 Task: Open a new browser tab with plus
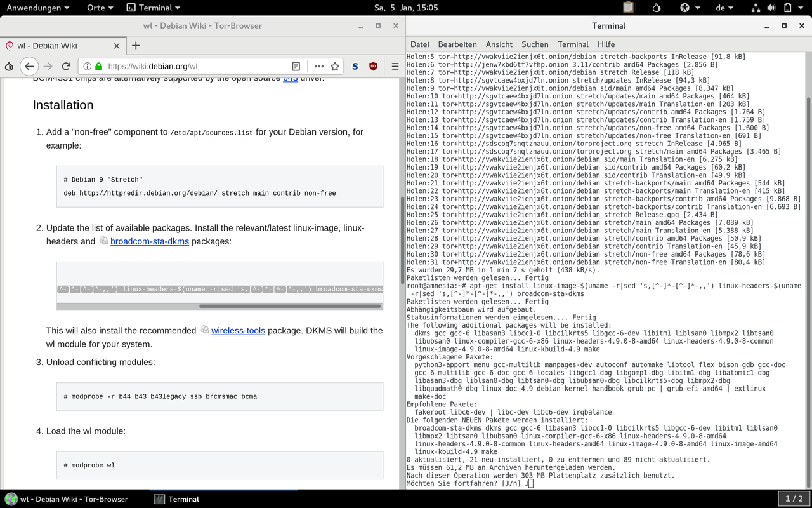coord(136,46)
